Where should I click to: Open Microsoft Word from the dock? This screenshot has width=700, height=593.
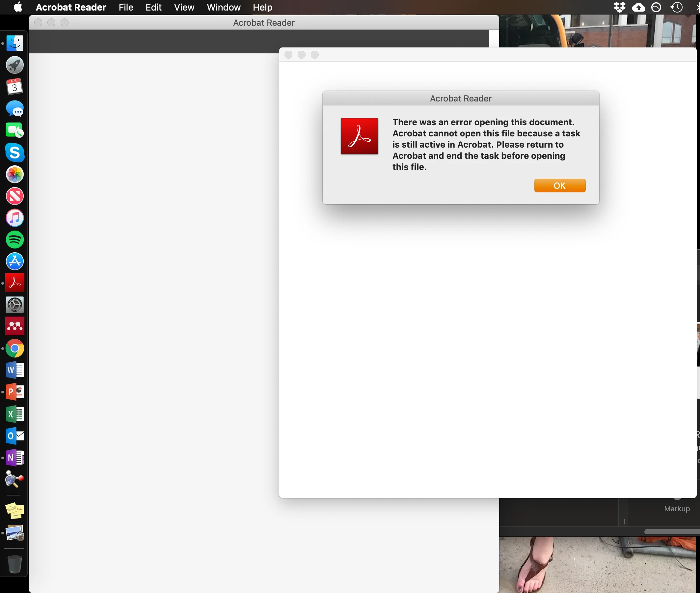[x=15, y=370]
